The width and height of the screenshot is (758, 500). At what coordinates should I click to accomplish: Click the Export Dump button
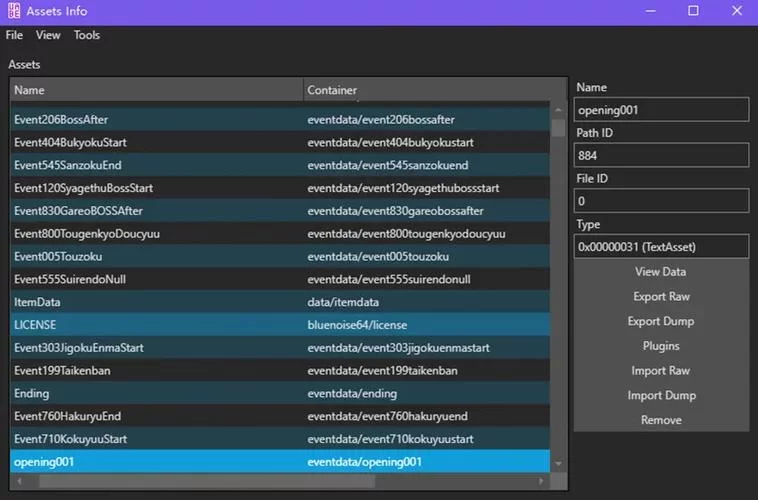[x=661, y=321]
